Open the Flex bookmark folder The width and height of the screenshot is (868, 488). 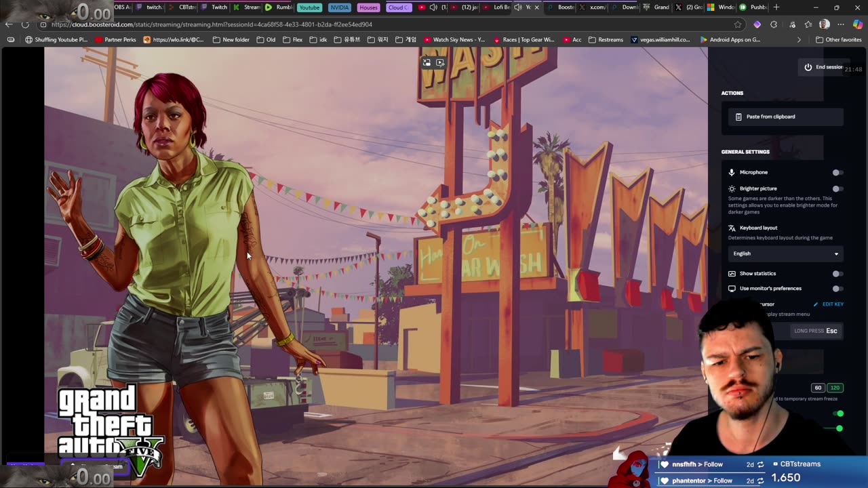point(292,40)
